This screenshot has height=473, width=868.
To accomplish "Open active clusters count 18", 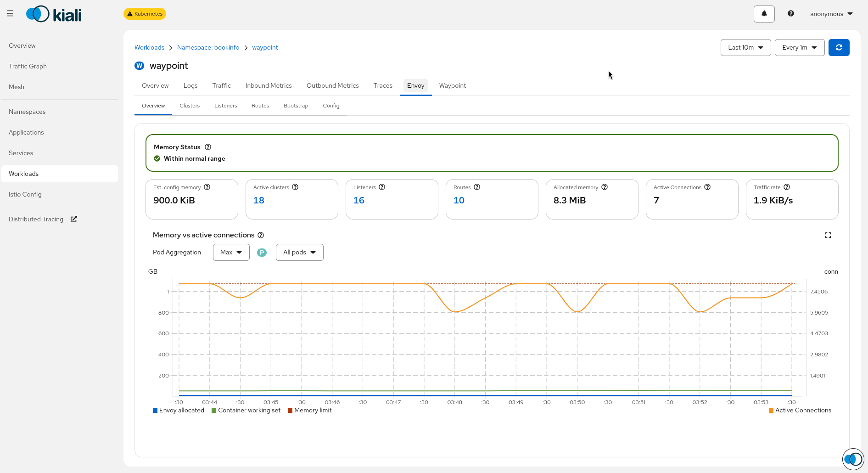I will pyautogui.click(x=259, y=200).
